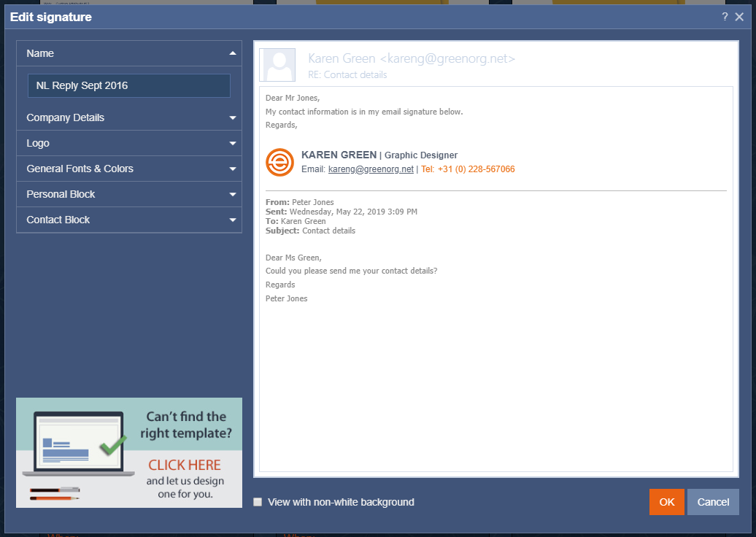The height and width of the screenshot is (537, 756).
Task: Click the orange telephone number in signature
Action: (468, 169)
